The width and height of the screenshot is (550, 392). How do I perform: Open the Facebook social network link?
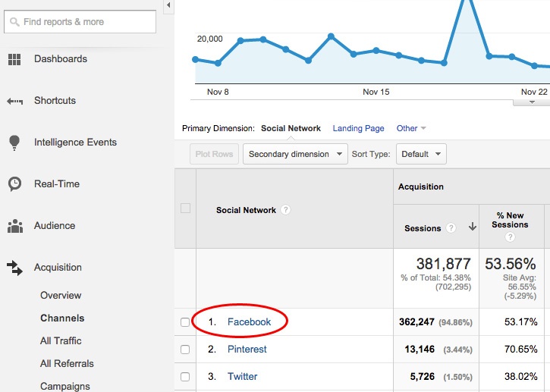(249, 322)
